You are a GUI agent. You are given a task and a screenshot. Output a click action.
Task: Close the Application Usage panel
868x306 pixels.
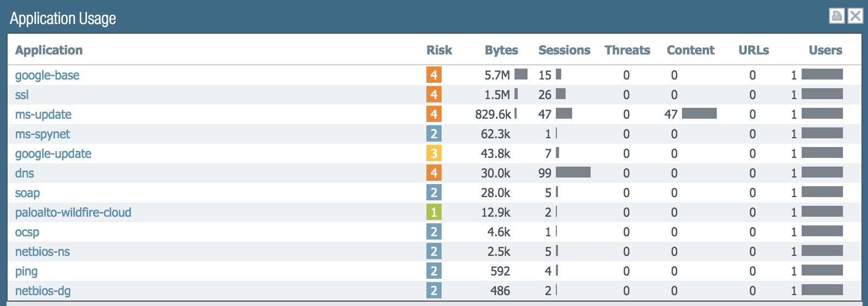[855, 16]
